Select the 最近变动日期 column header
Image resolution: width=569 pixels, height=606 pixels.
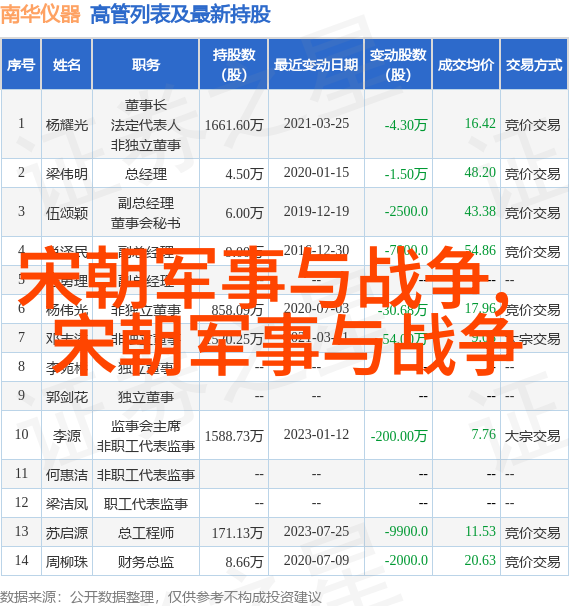pos(316,64)
